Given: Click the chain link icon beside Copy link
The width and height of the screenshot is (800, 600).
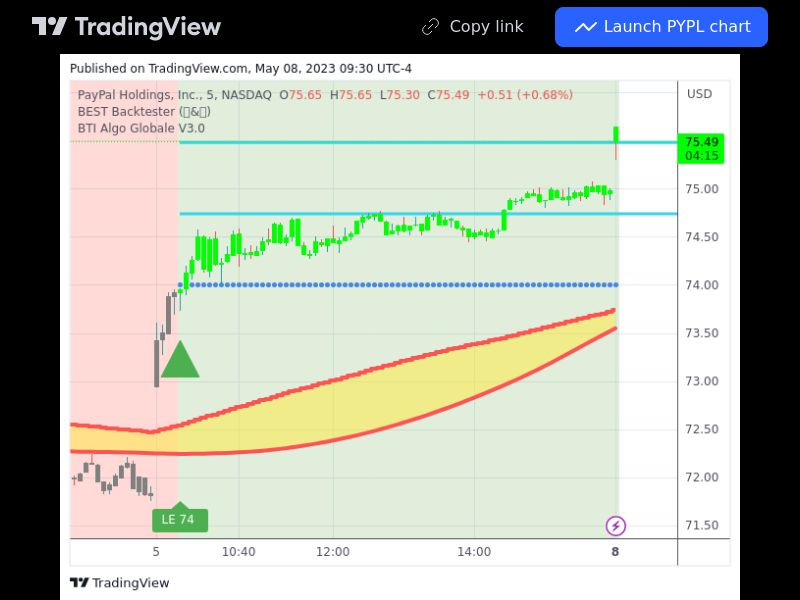Looking at the screenshot, I should pos(430,27).
